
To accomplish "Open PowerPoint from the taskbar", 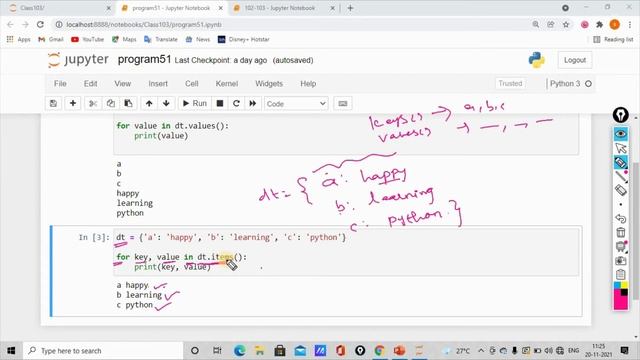I will [400, 351].
